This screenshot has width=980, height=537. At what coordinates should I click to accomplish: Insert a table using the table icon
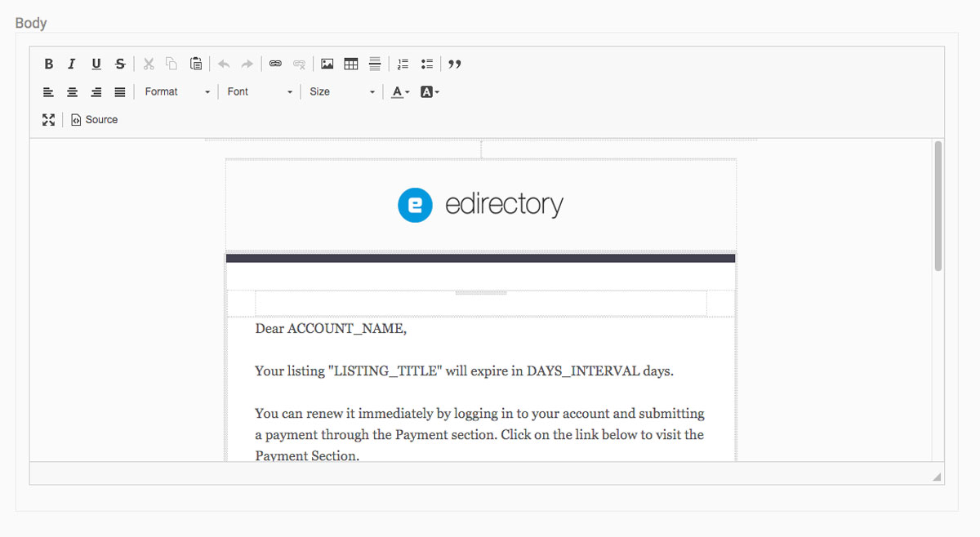click(351, 64)
